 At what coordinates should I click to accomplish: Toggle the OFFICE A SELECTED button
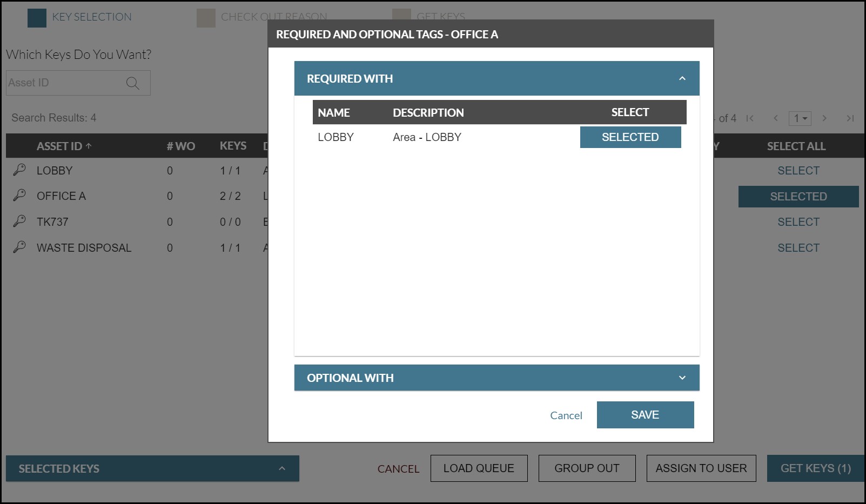[x=798, y=197]
